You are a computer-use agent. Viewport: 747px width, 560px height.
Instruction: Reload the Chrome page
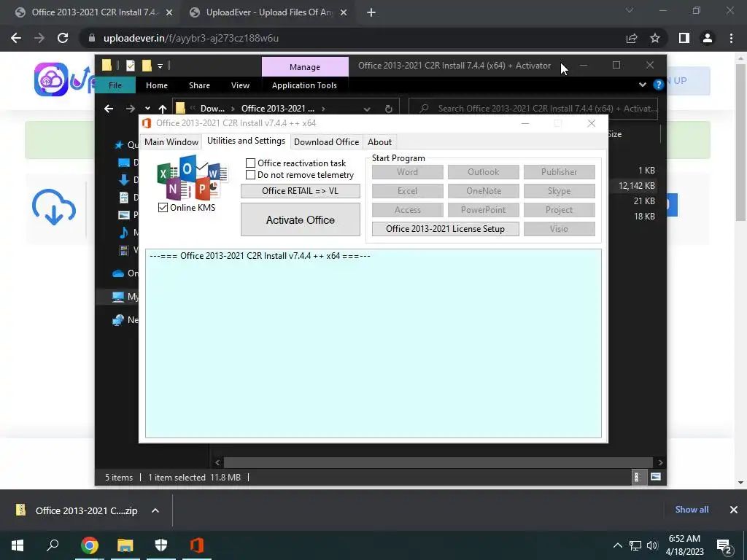point(63,38)
